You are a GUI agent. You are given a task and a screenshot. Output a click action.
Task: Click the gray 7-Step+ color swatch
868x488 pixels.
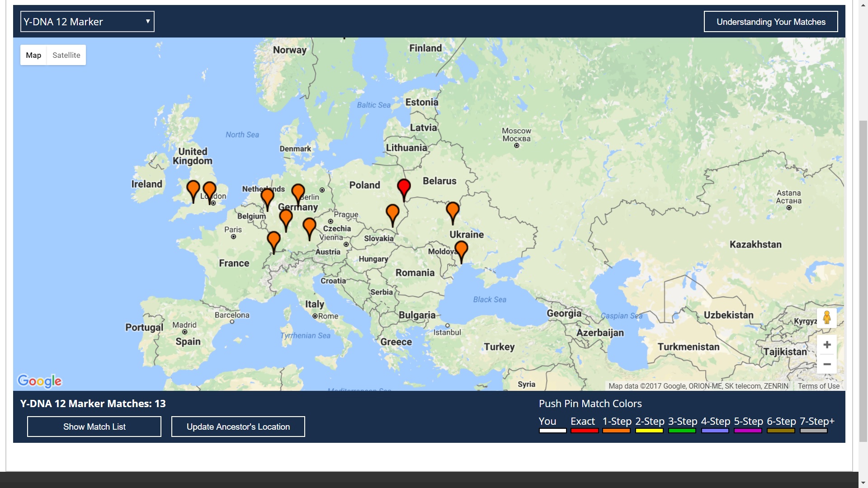click(x=814, y=431)
